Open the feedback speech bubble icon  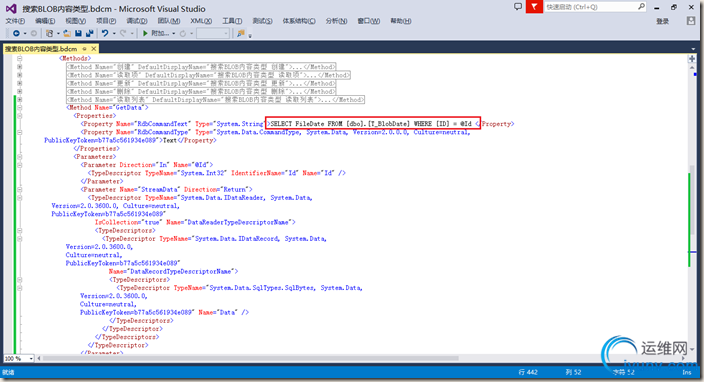point(518,7)
